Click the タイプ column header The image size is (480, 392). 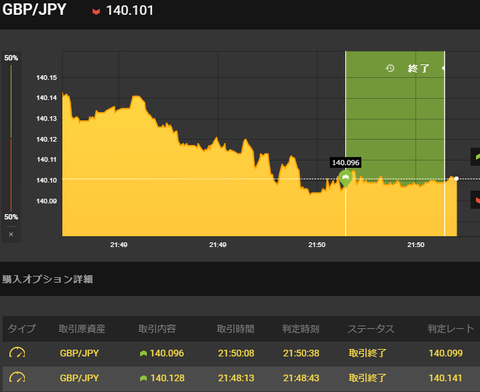(x=22, y=329)
